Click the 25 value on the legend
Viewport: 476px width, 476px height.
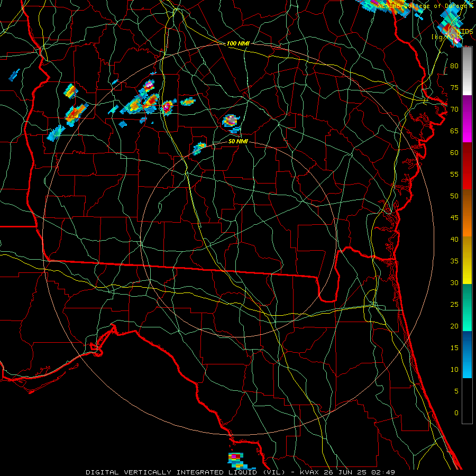click(x=454, y=305)
